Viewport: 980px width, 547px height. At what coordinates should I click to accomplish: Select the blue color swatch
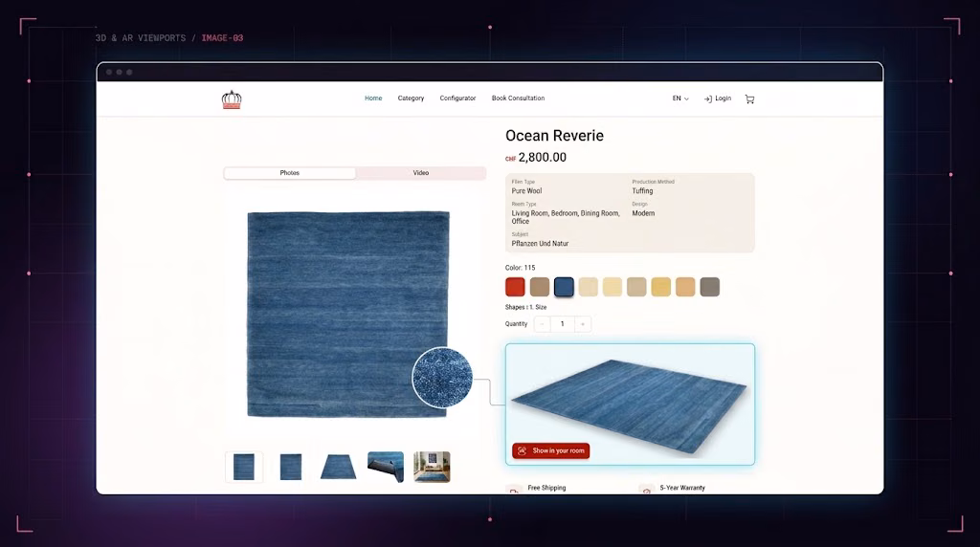pyautogui.click(x=564, y=287)
